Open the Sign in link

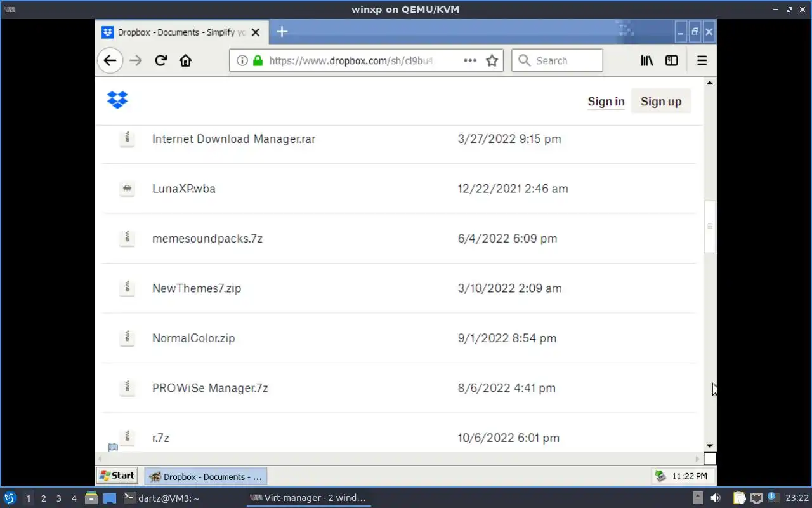coord(606,102)
